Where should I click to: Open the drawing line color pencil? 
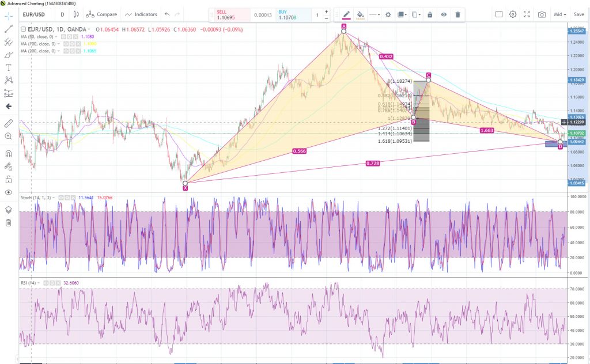point(346,14)
